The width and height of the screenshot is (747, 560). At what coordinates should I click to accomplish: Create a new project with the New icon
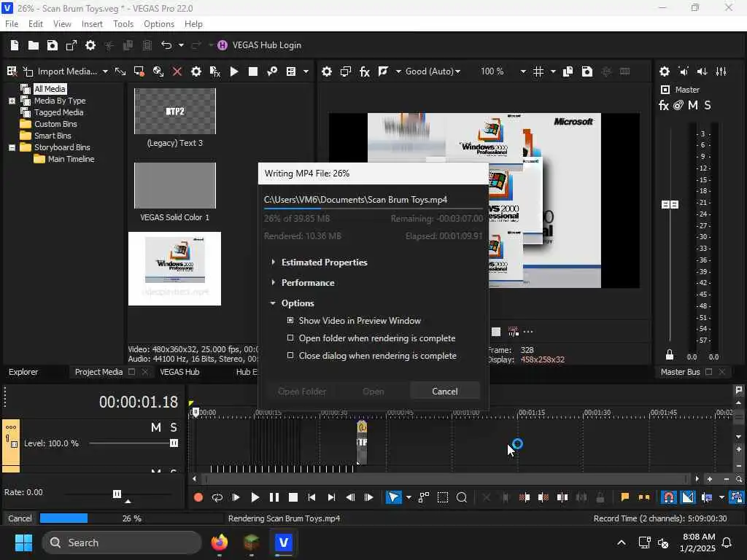15,45
